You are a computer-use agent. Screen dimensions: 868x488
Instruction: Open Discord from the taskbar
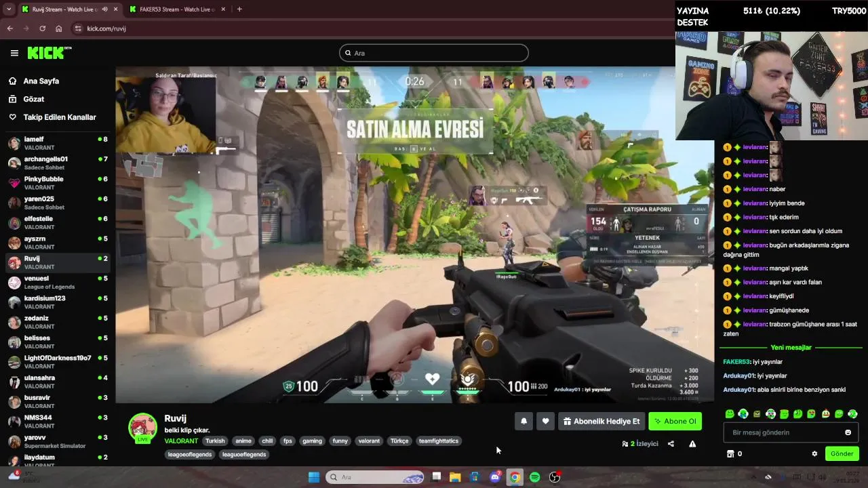[495, 477]
